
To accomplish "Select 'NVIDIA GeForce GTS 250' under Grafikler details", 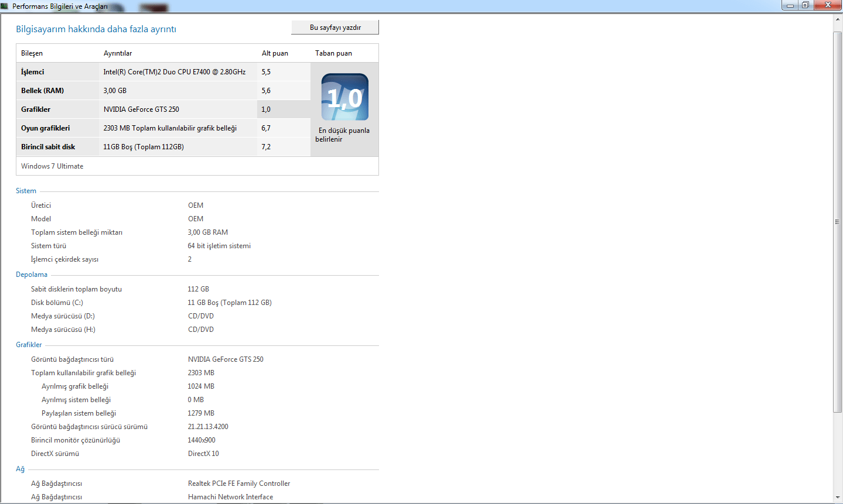I will [226, 359].
